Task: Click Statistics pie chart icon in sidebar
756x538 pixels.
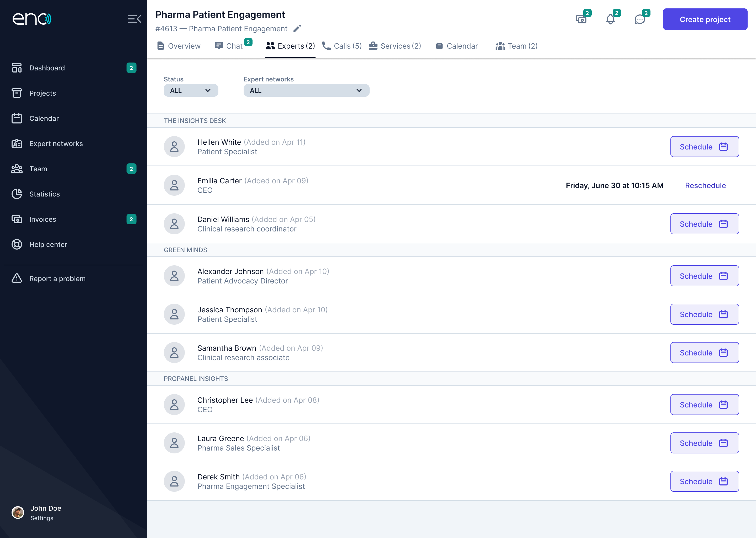Action: [17, 194]
